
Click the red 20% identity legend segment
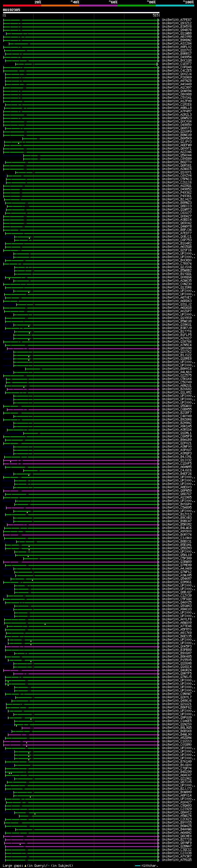point(22,6)
